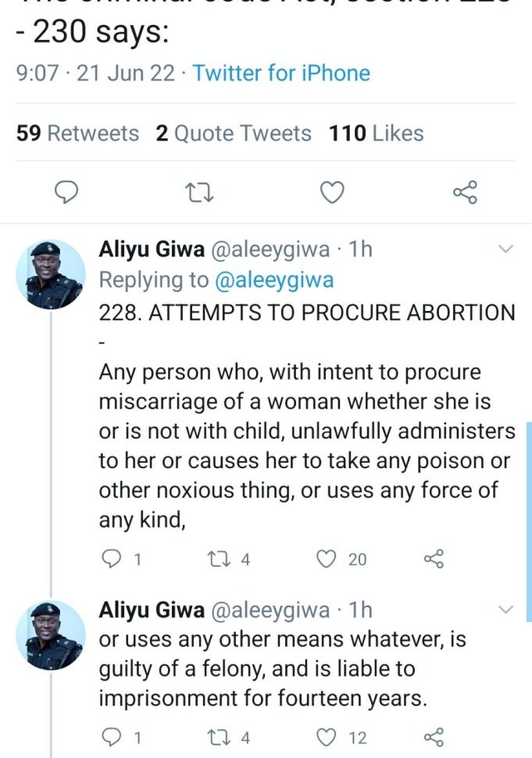Image resolution: width=532 pixels, height=758 pixels.
Task: Retweet the main tweet
Action: click(201, 191)
